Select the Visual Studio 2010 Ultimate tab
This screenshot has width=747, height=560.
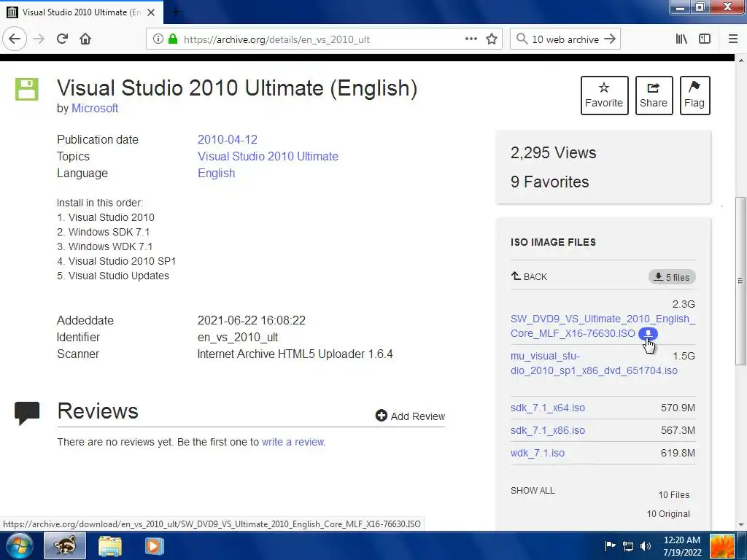(82, 12)
